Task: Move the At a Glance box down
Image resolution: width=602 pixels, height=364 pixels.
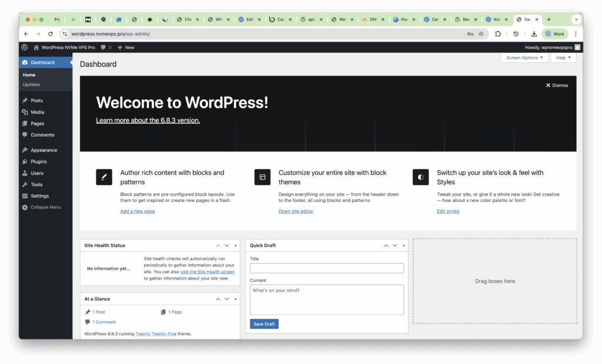Action: pos(227,299)
